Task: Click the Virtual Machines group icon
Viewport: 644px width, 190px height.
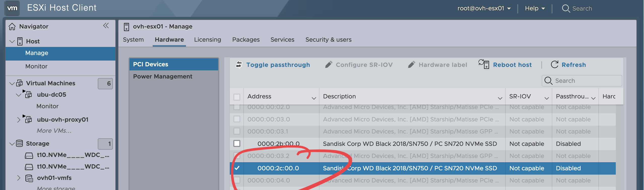Action: pyautogui.click(x=19, y=83)
